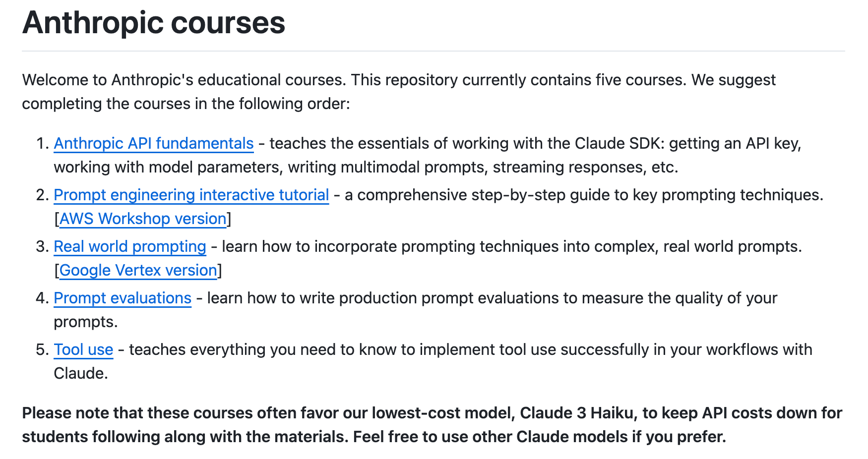Open the Prompt evaluations course link
868x459 pixels.
(x=122, y=298)
